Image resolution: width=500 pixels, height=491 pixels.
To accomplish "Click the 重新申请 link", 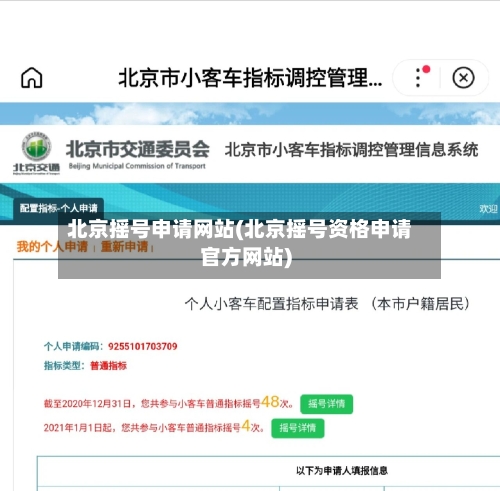I will (124, 247).
